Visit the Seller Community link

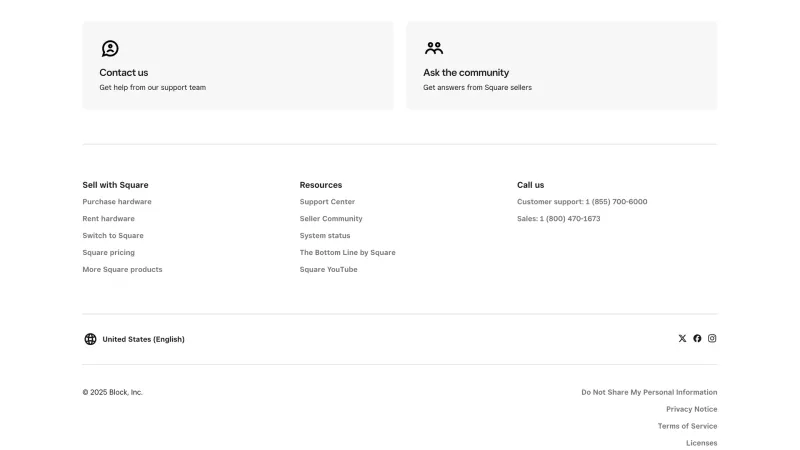[x=331, y=218]
